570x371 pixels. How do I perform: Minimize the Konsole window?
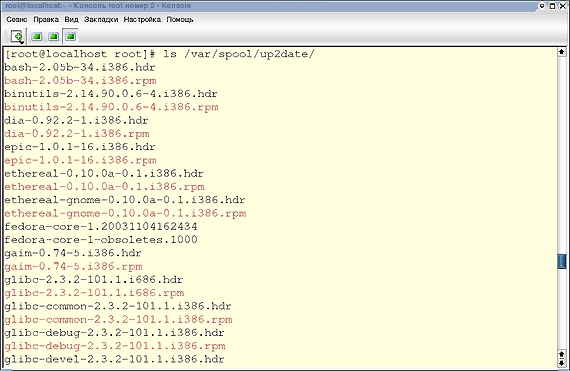[x=542, y=6]
